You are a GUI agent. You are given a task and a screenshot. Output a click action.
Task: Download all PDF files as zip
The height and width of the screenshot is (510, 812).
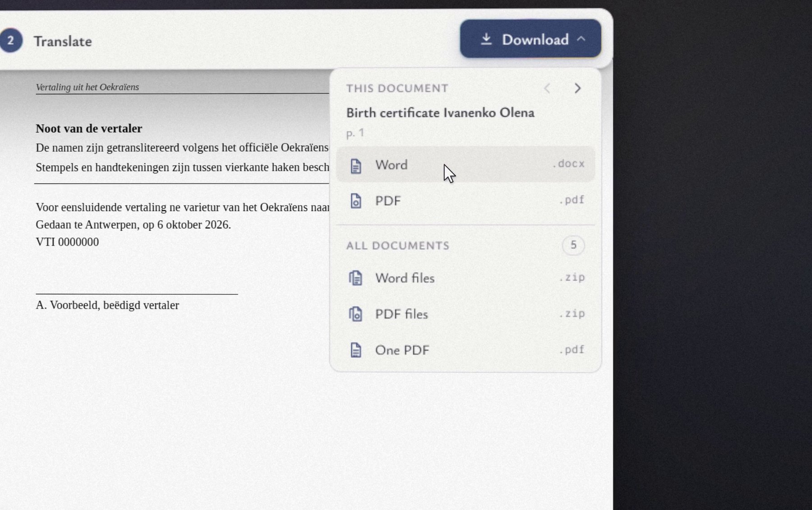pyautogui.click(x=466, y=314)
